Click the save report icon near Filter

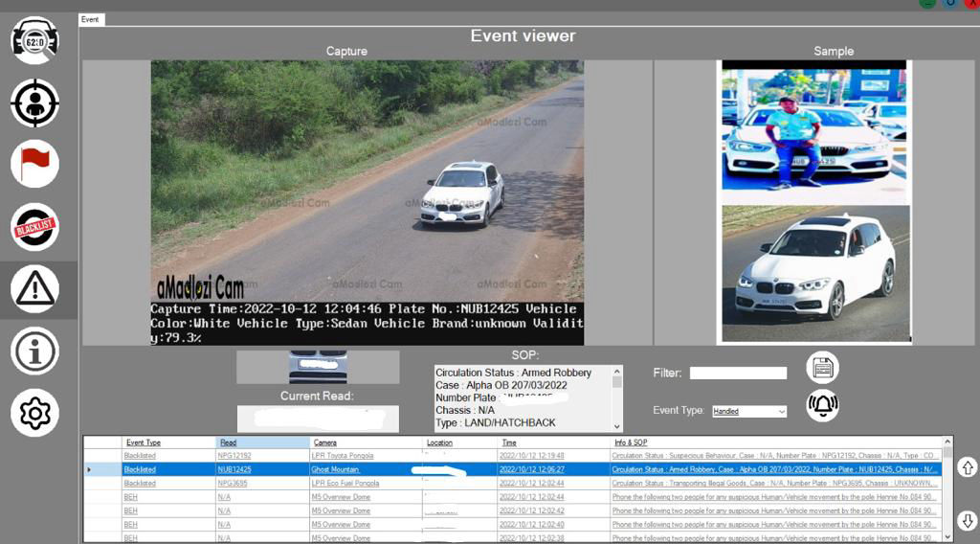tap(822, 368)
